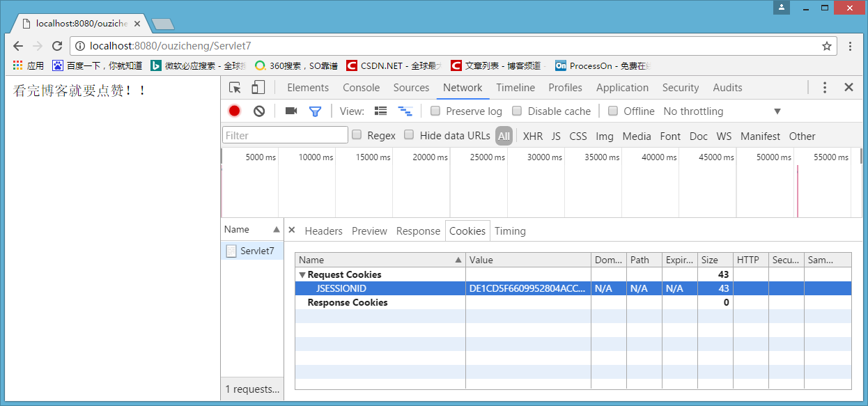This screenshot has height=406, width=868.
Task: Click the Response Cookies row
Action: 573,302
